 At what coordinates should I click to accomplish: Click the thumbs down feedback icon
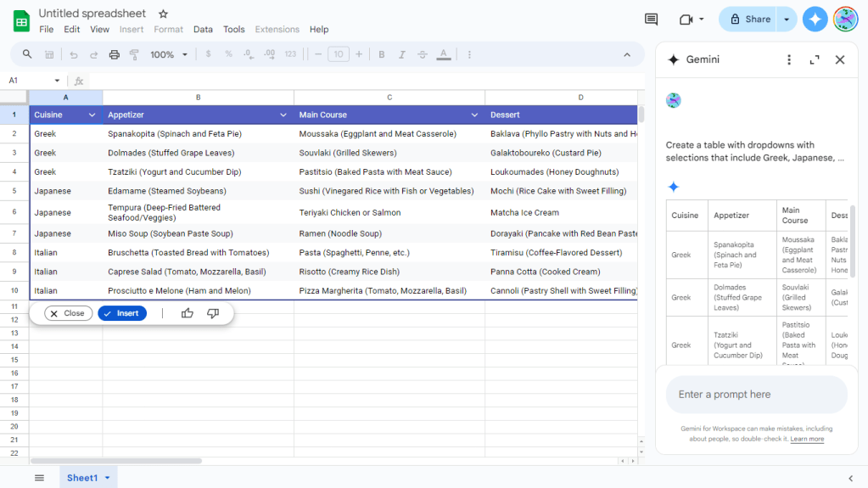coord(213,313)
